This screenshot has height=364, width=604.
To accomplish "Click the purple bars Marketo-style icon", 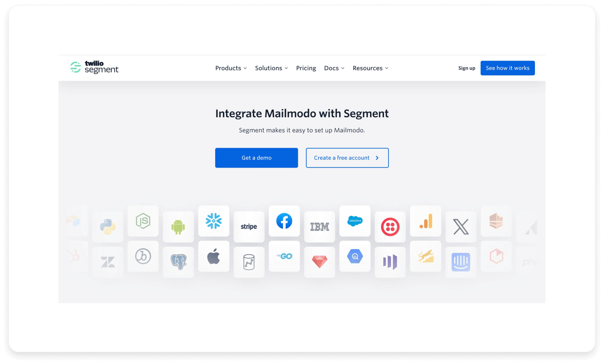I will tap(390, 262).
